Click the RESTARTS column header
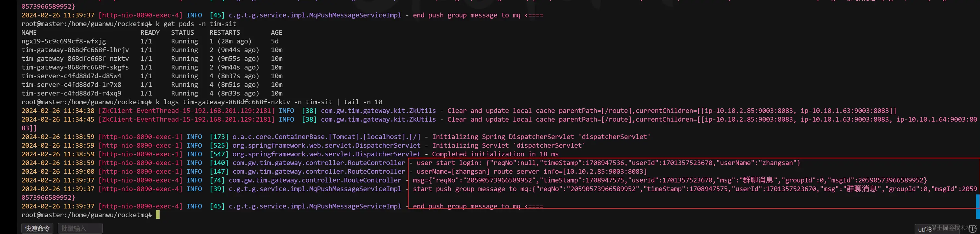The width and height of the screenshot is (980, 234). point(225,33)
